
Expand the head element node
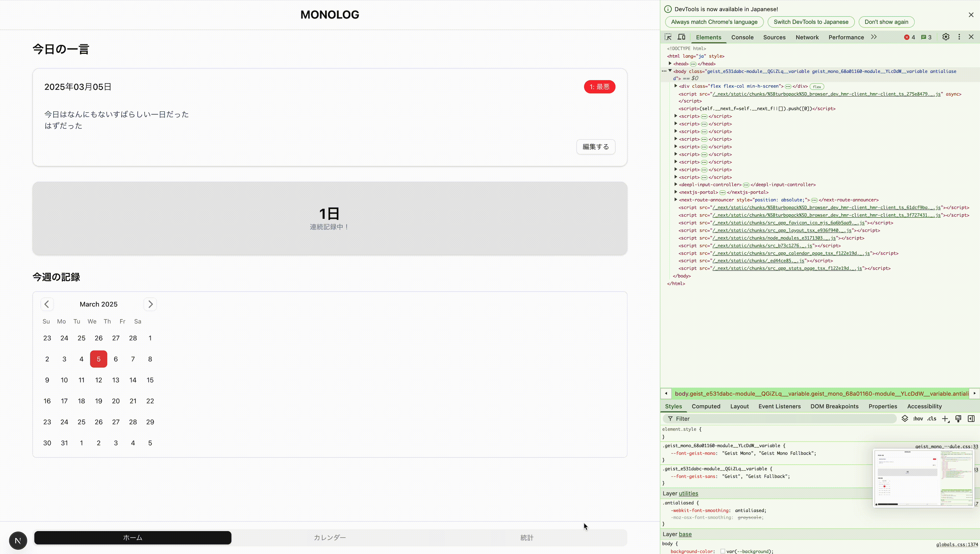tap(670, 63)
